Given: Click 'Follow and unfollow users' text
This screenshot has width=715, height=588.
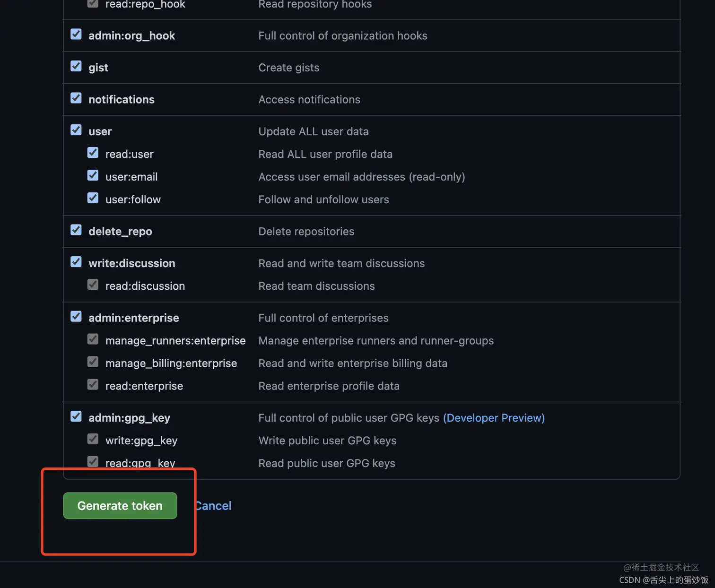Looking at the screenshot, I should pyautogui.click(x=324, y=199).
